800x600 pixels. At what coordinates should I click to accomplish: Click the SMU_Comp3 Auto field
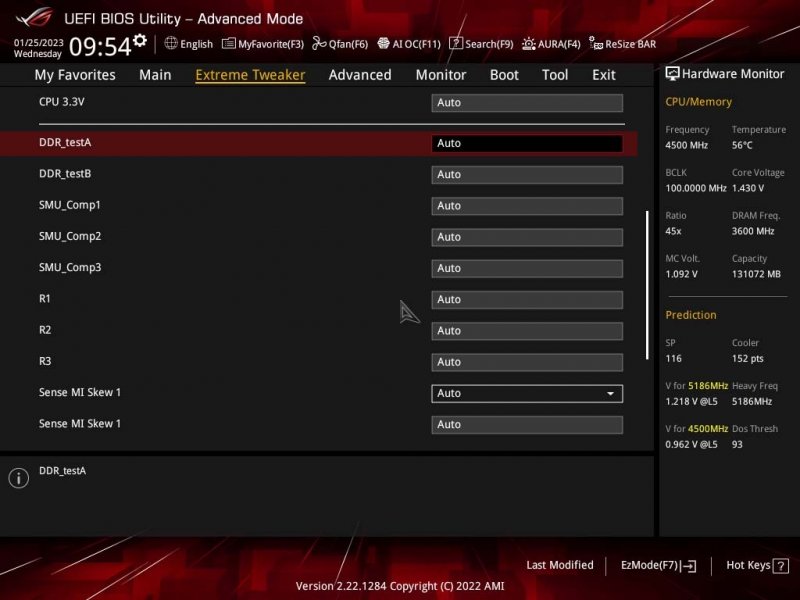pos(527,268)
